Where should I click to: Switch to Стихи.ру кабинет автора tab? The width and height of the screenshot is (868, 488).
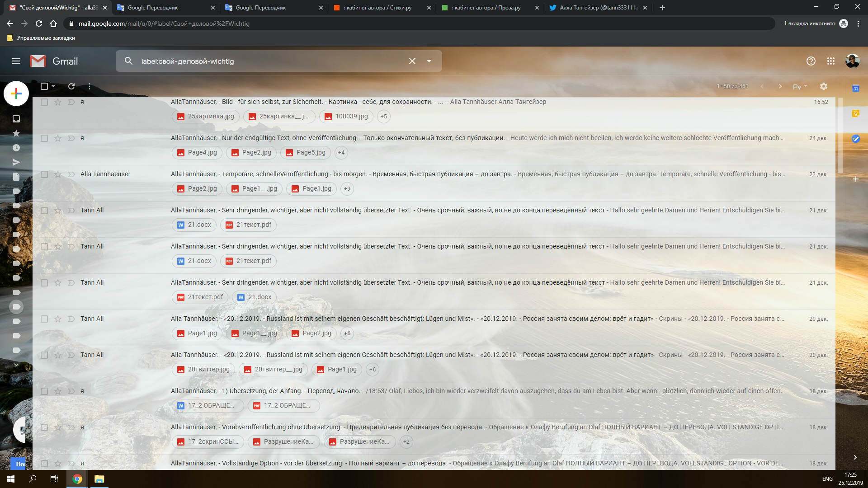[382, 8]
